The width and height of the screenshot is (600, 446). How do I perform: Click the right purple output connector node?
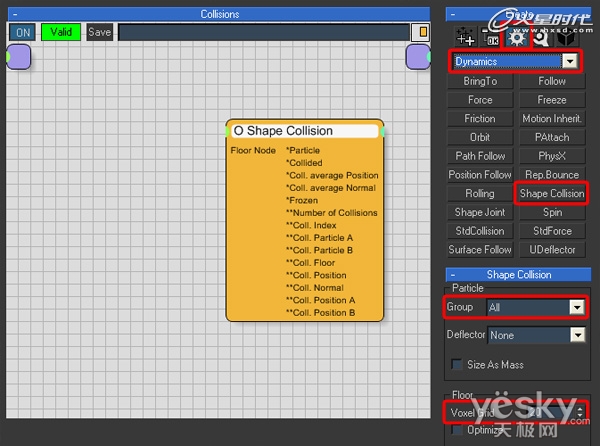[418, 57]
